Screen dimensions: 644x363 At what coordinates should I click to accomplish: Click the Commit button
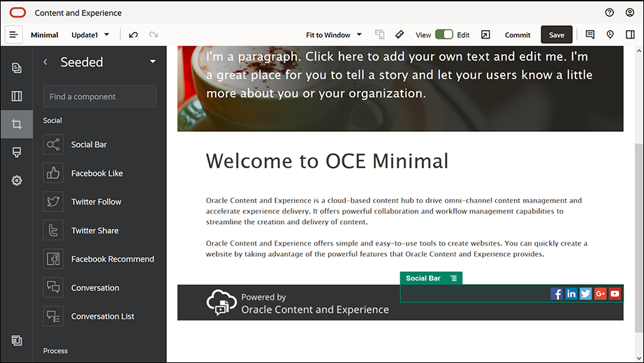[x=518, y=35]
